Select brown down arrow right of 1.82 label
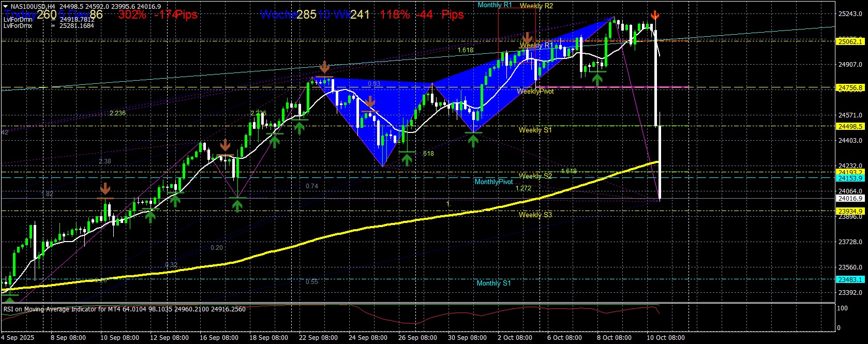Viewport: 868px width, 344px height. (105, 188)
